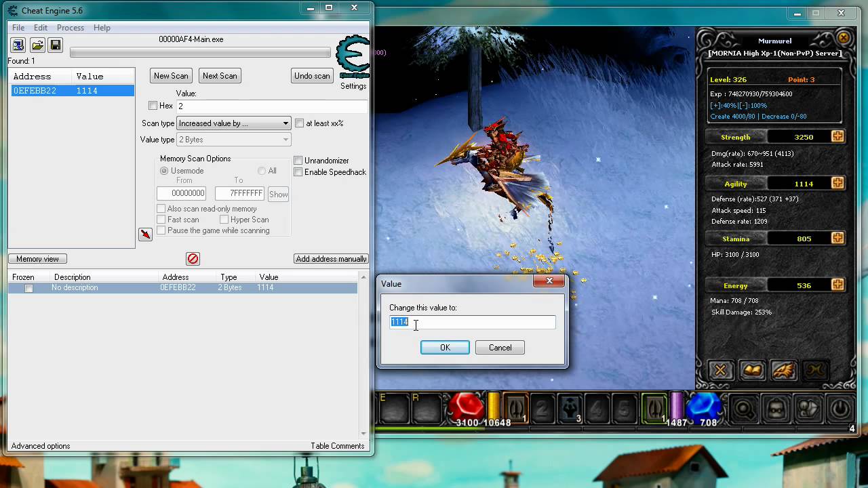Click the red arrow add-to-list icon
The width and height of the screenshot is (868, 488).
(145, 235)
